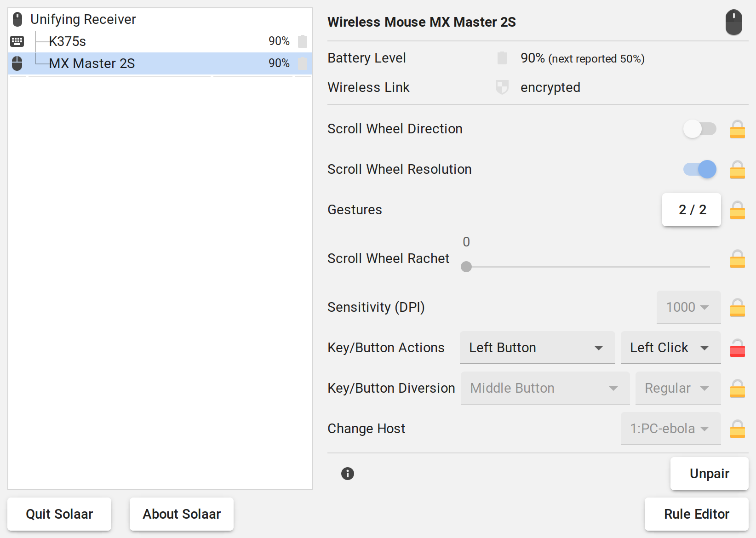Screen dimensions: 756x538
Task: Click "90% (next reported 50%)" battery text
Action: click(x=583, y=58)
